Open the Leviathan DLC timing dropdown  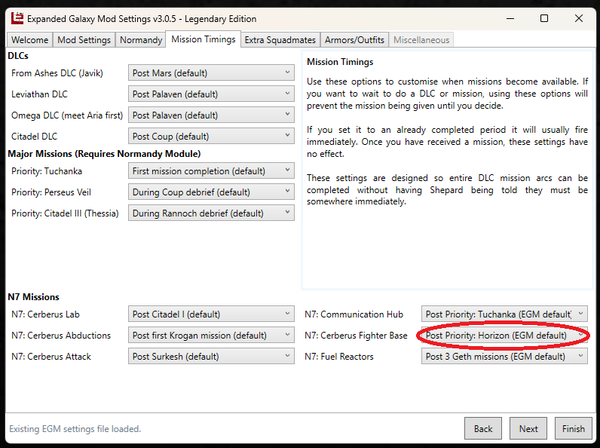click(x=211, y=94)
